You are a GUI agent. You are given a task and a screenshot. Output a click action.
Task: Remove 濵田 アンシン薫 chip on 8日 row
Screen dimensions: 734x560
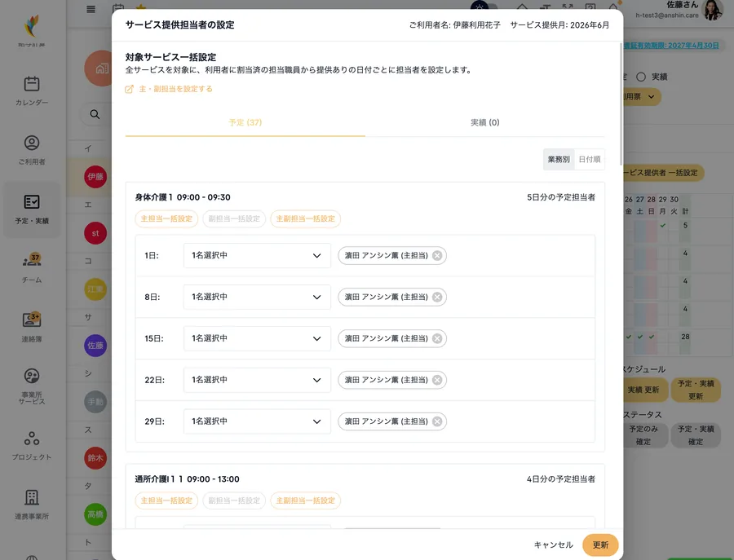pyautogui.click(x=437, y=297)
